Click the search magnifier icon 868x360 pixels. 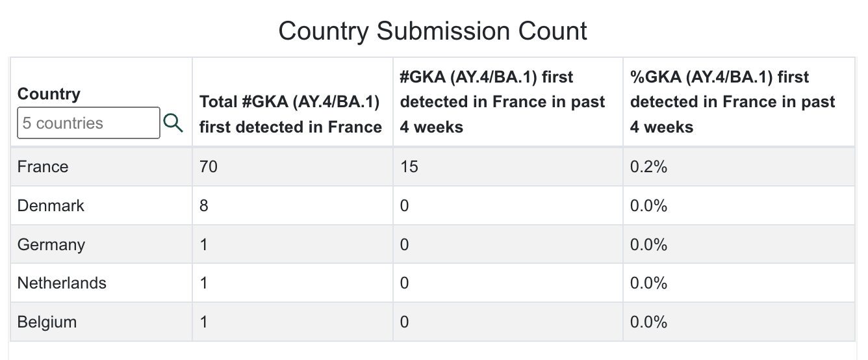click(x=173, y=122)
